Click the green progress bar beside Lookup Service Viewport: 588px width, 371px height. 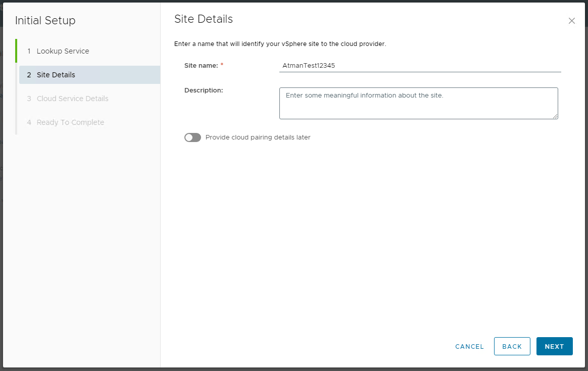click(16, 51)
